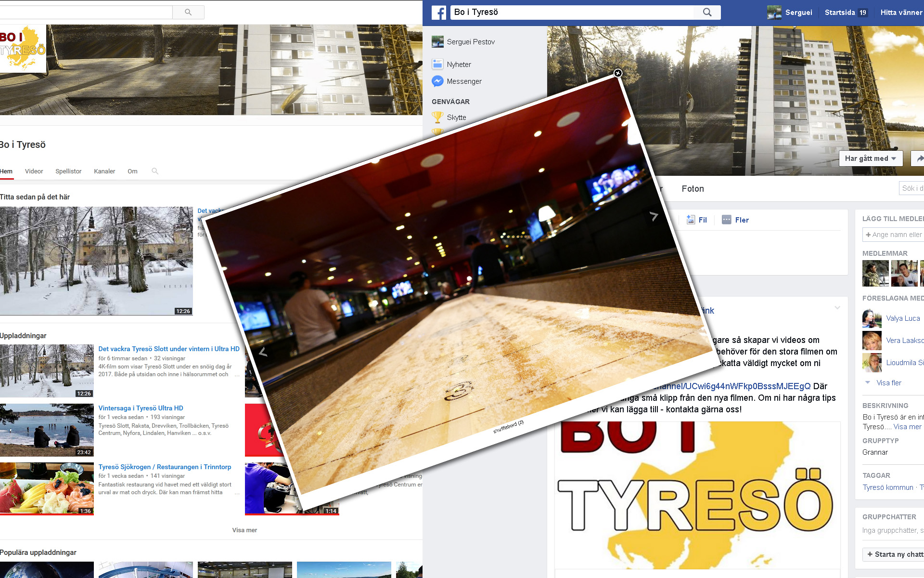Click Startsida in Facebook top bar
924x578 pixels.
pyautogui.click(x=840, y=13)
